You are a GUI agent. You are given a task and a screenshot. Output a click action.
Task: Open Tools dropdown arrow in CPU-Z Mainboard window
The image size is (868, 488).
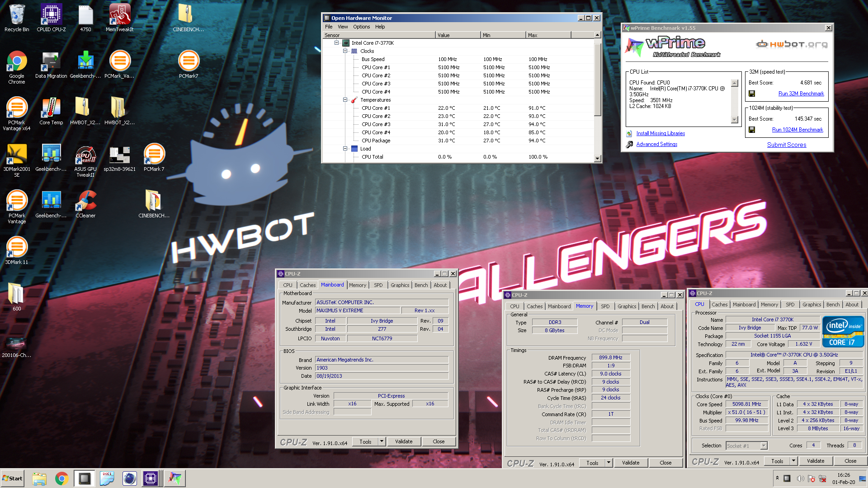pyautogui.click(x=382, y=441)
